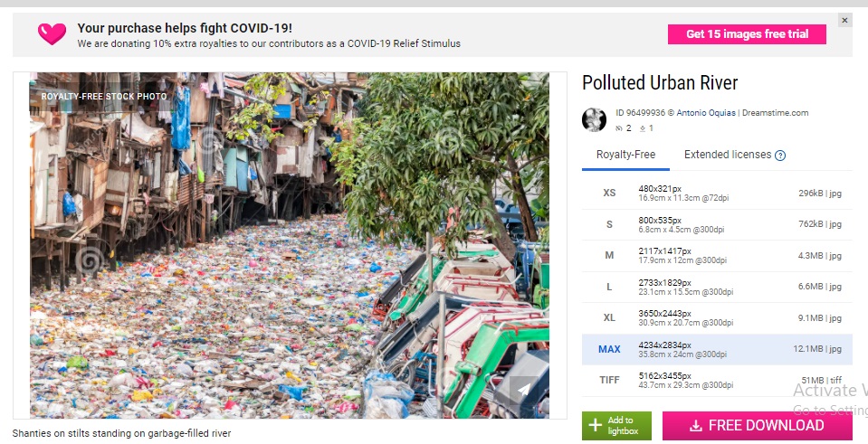The image size is (868, 444).
Task: Click the views count icon under ID
Action: click(x=619, y=128)
